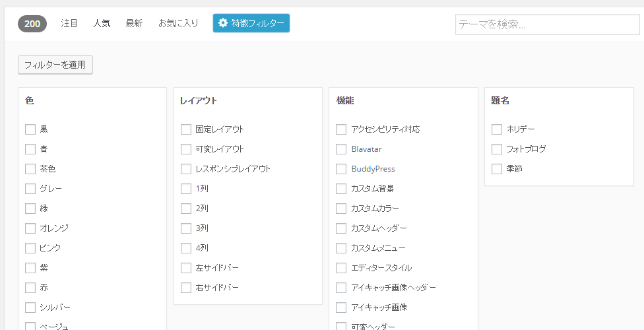Check the フォトブログ subject option
The height and width of the screenshot is (330, 644).
pyautogui.click(x=497, y=149)
